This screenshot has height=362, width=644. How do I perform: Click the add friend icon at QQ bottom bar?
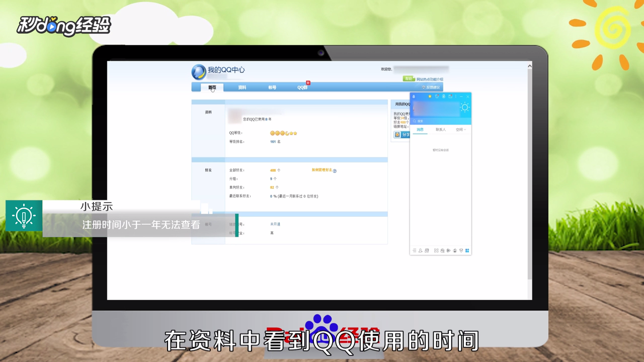(x=421, y=250)
